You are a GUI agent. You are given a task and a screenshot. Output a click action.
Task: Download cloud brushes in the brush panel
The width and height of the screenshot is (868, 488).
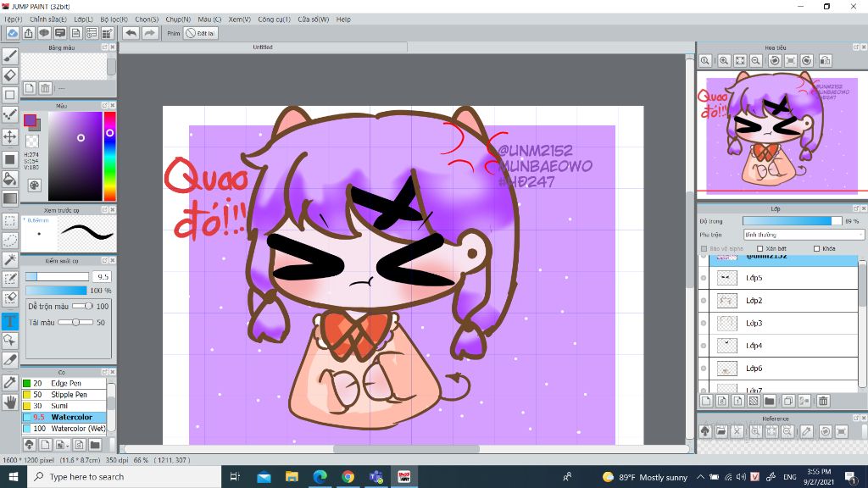click(x=30, y=444)
